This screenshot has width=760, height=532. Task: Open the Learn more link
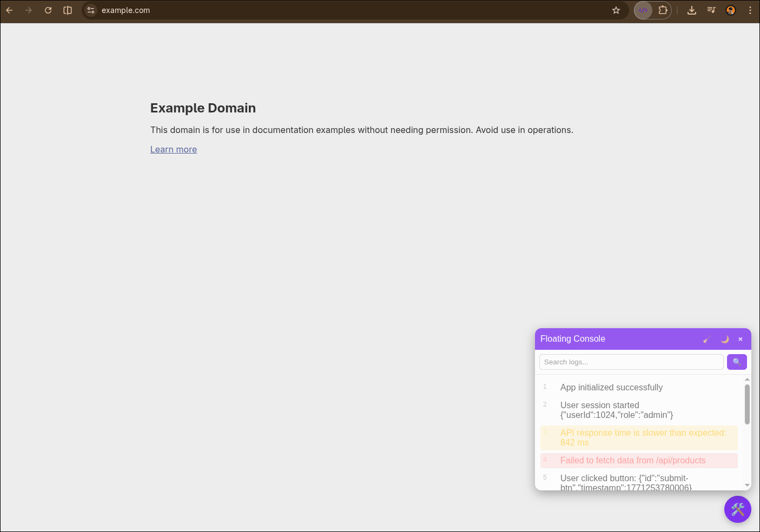pos(173,149)
